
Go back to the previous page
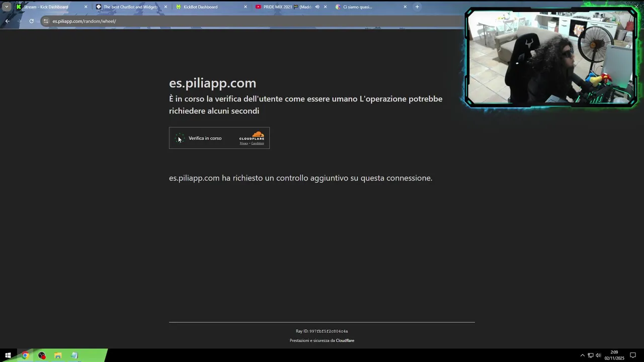7,21
